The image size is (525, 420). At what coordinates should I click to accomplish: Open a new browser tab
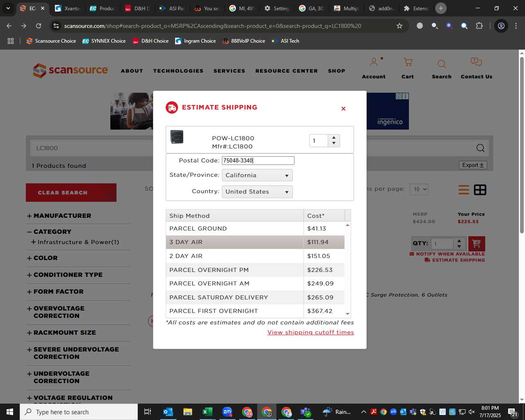coord(441,8)
